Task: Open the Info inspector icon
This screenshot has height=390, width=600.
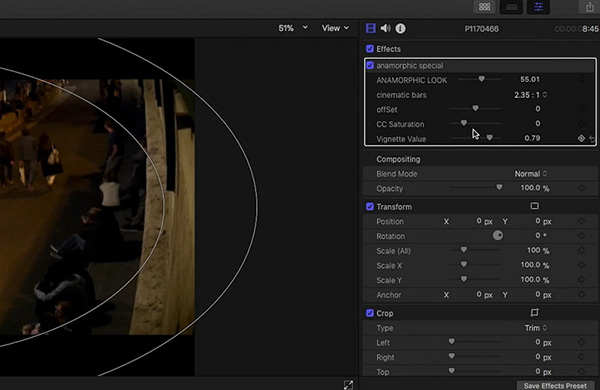Action: 400,28
